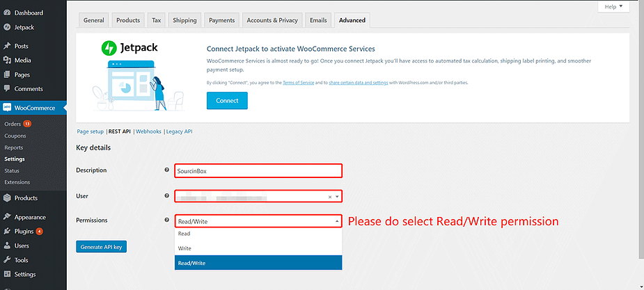644x290 pixels.
Task: Open the share certain data and settings link
Action: (x=359, y=83)
